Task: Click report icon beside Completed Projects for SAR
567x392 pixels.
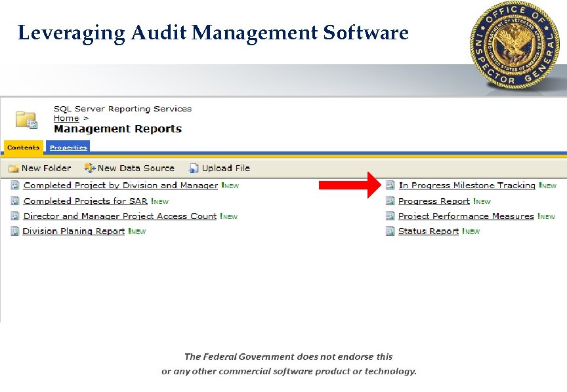Action: [15, 201]
